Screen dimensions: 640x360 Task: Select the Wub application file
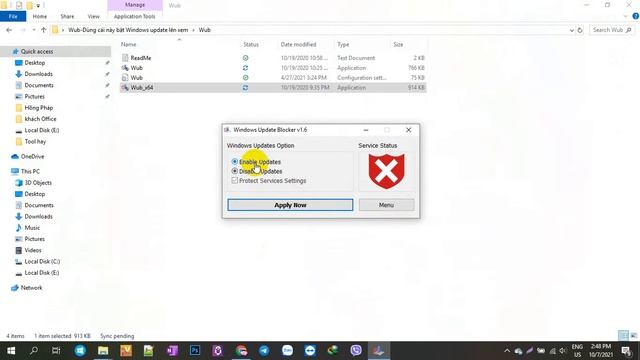(137, 68)
